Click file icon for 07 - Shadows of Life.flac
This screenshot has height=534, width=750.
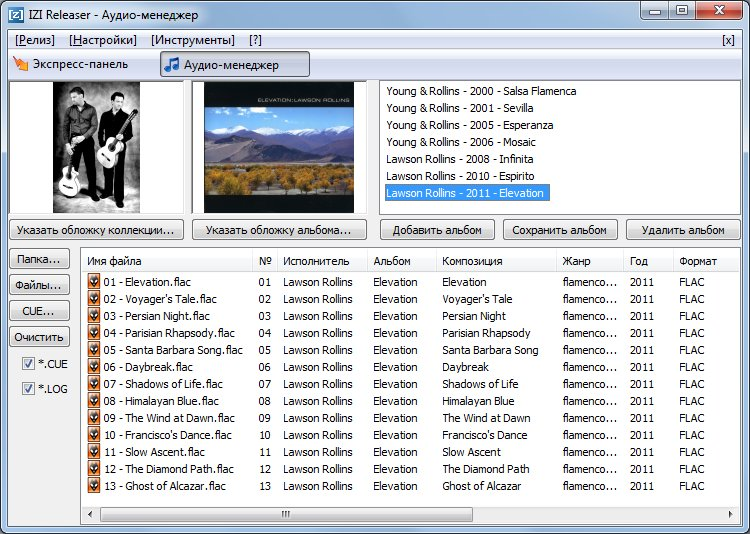click(x=94, y=383)
